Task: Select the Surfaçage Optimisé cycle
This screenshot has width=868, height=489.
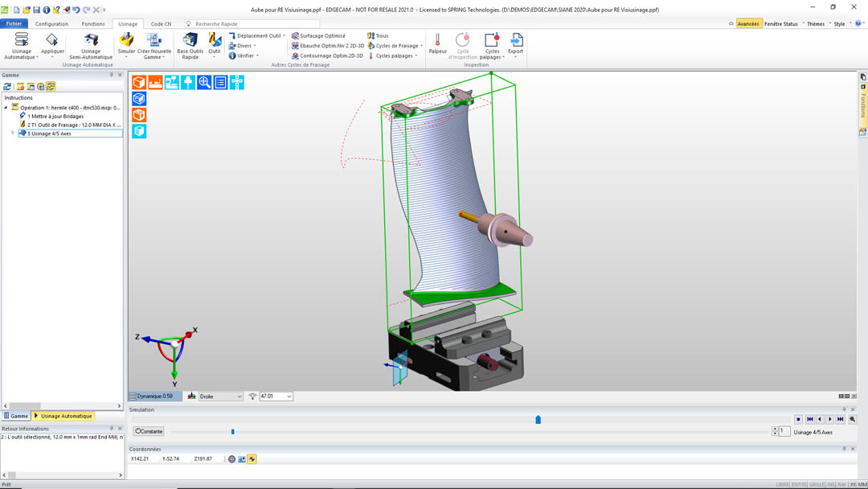Action: coord(321,36)
